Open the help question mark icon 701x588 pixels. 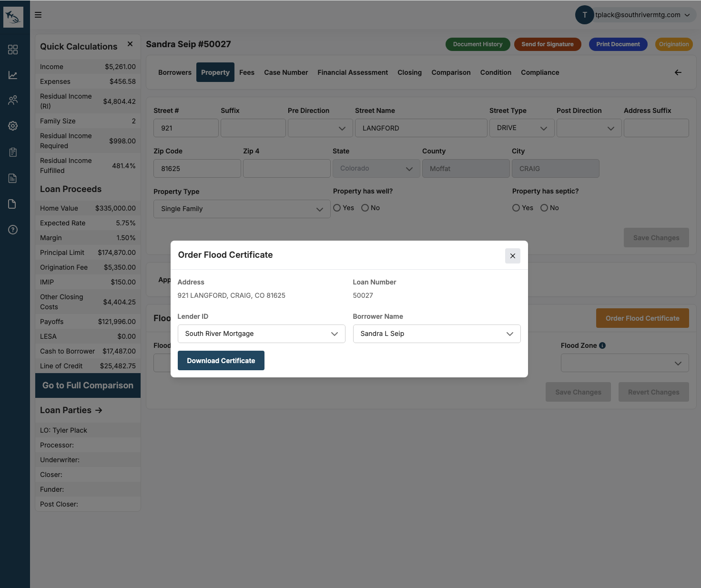[13, 230]
